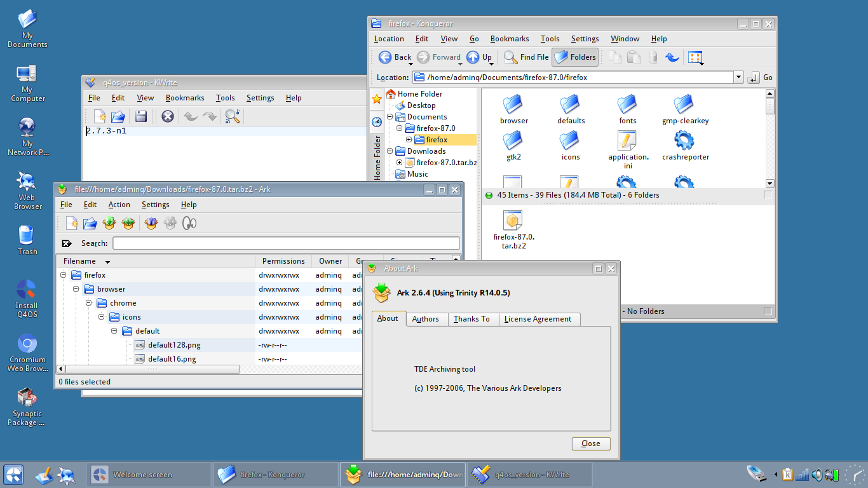Select crashreporter file in Konqueror
868x488 pixels.
tap(685, 146)
